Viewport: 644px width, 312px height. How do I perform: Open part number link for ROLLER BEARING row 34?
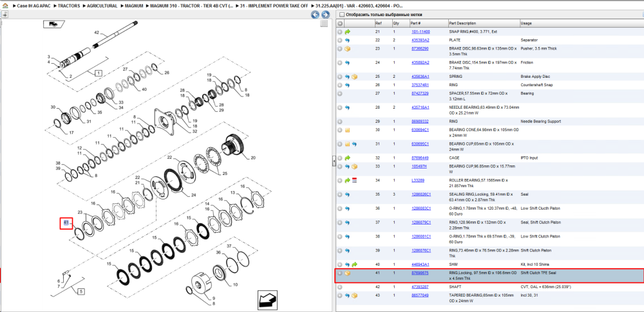pos(418,180)
